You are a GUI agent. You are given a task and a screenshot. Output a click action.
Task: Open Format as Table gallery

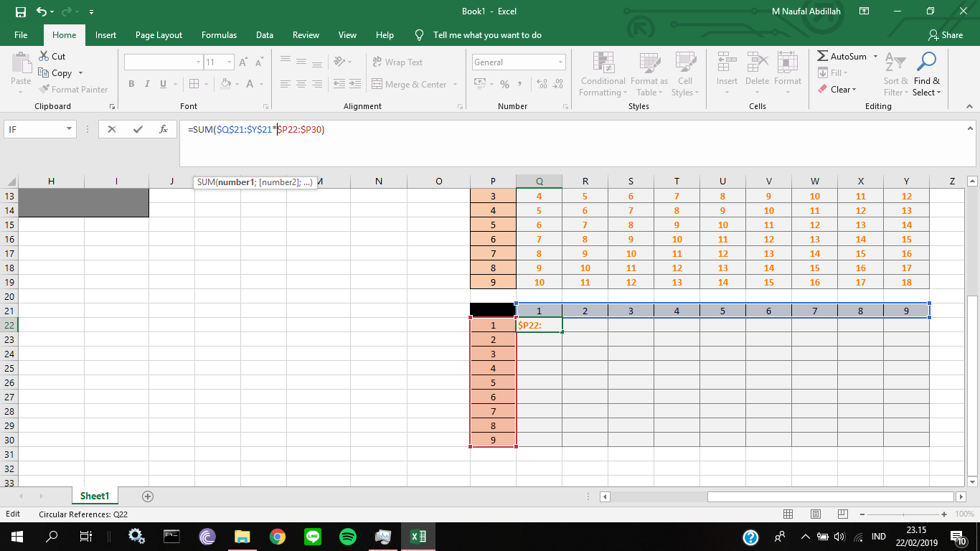click(649, 74)
